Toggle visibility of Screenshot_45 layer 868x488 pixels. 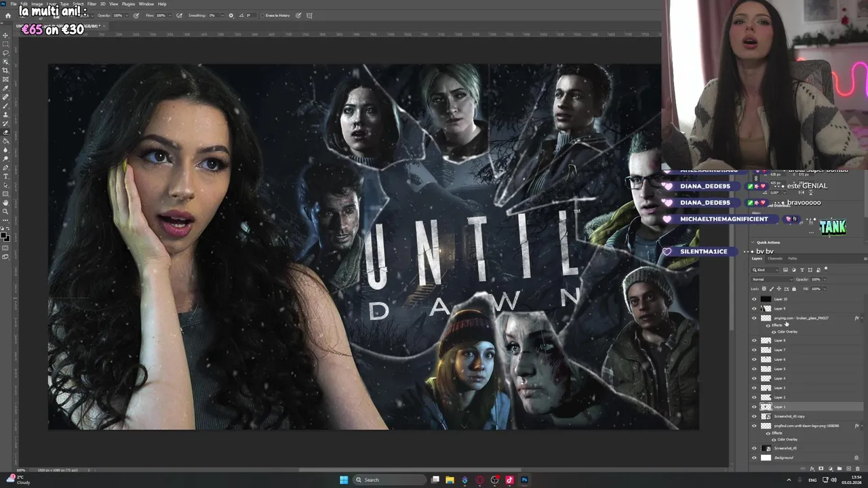tap(754, 448)
